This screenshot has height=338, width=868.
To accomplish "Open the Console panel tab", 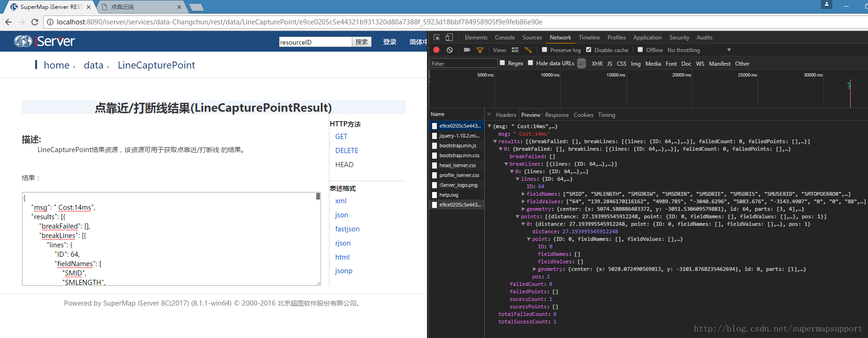I will point(505,38).
